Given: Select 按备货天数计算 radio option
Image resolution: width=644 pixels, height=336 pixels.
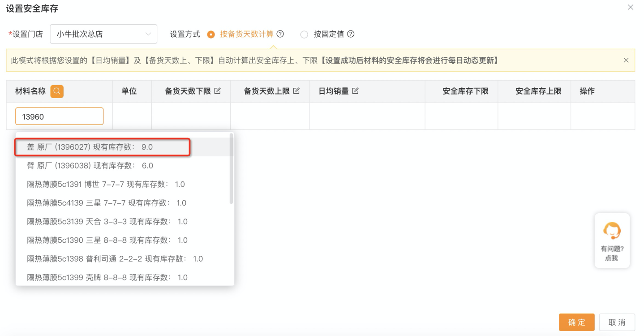Looking at the screenshot, I should coord(211,34).
